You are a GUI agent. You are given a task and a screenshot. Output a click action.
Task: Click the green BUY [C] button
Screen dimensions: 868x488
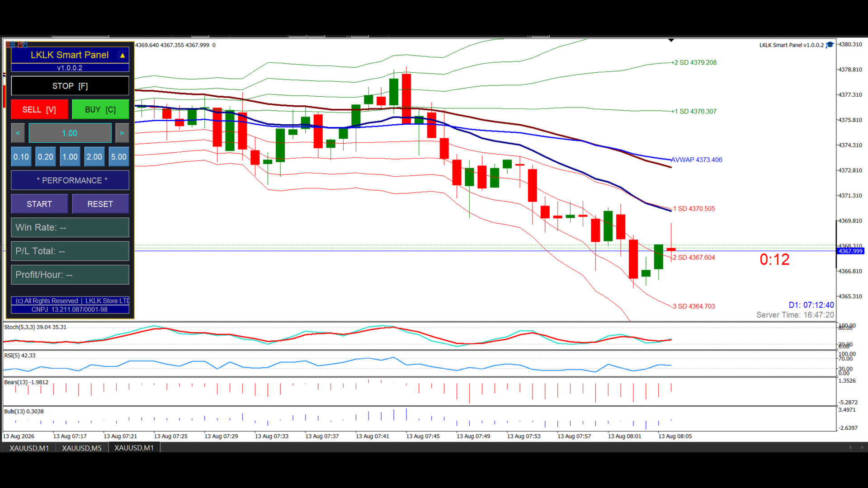coord(100,110)
